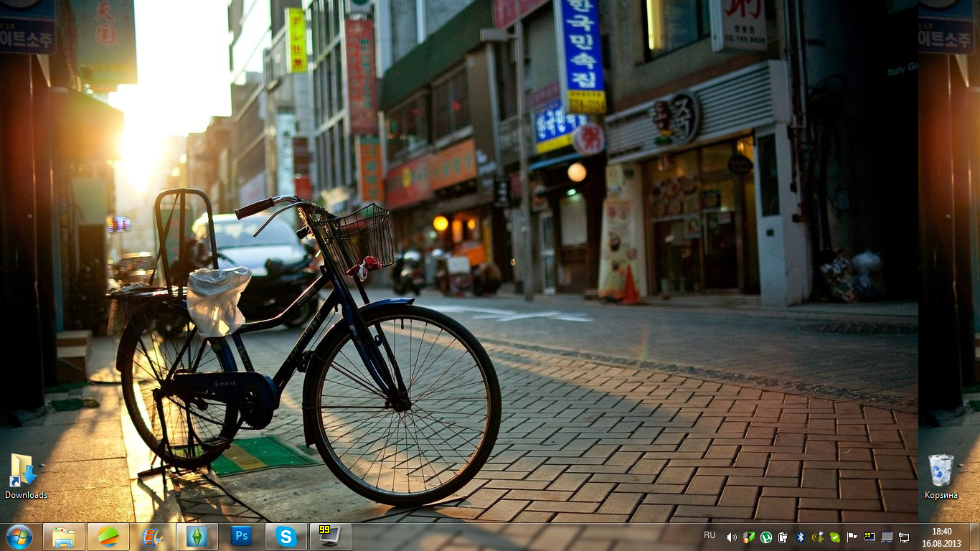Open the power plug battery tray icon
Viewport: 980px width, 551px height.
tap(783, 537)
